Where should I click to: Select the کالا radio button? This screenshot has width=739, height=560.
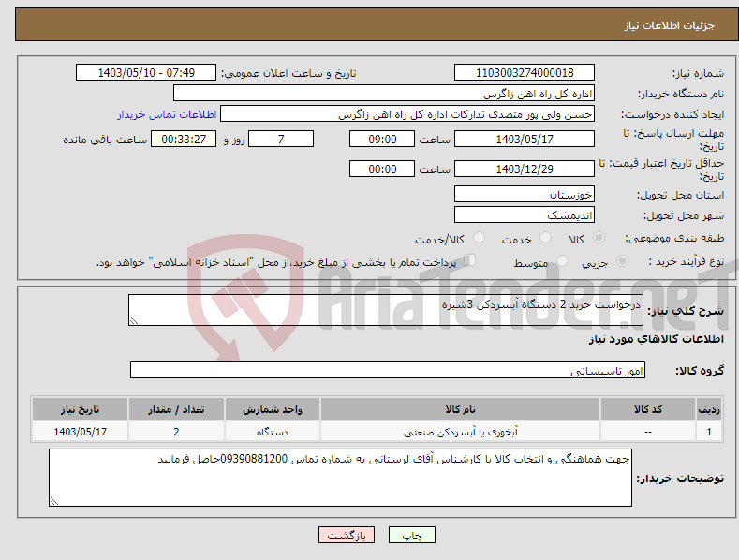pos(599,238)
